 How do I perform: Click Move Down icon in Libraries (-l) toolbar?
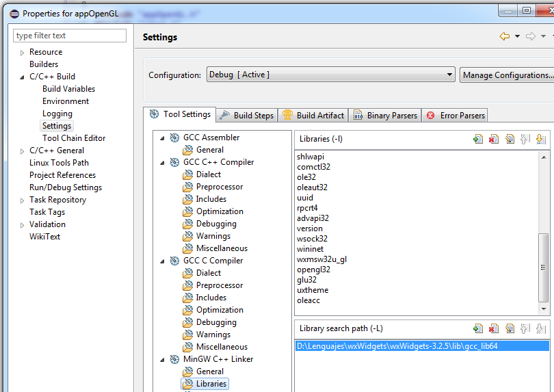[x=540, y=139]
